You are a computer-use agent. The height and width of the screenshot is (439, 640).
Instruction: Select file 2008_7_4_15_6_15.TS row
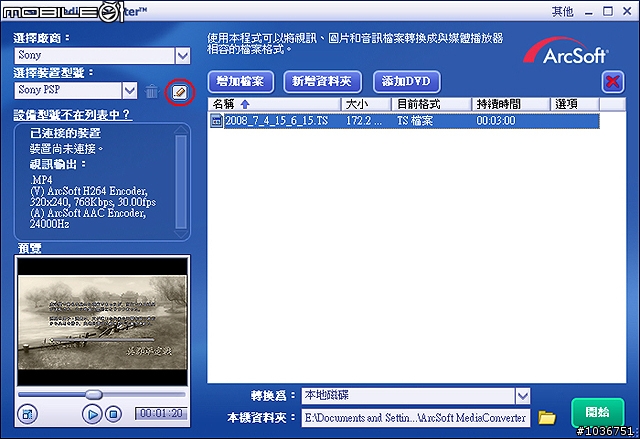click(x=404, y=121)
